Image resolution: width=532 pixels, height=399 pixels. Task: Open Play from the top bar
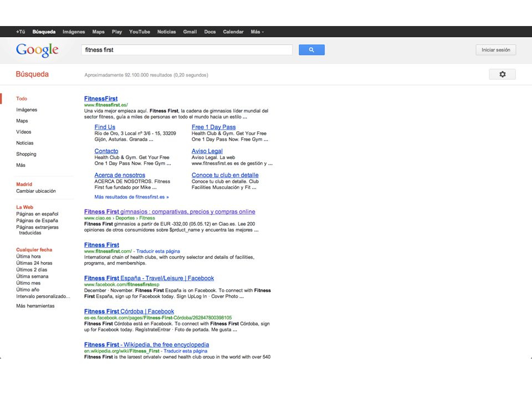click(117, 32)
